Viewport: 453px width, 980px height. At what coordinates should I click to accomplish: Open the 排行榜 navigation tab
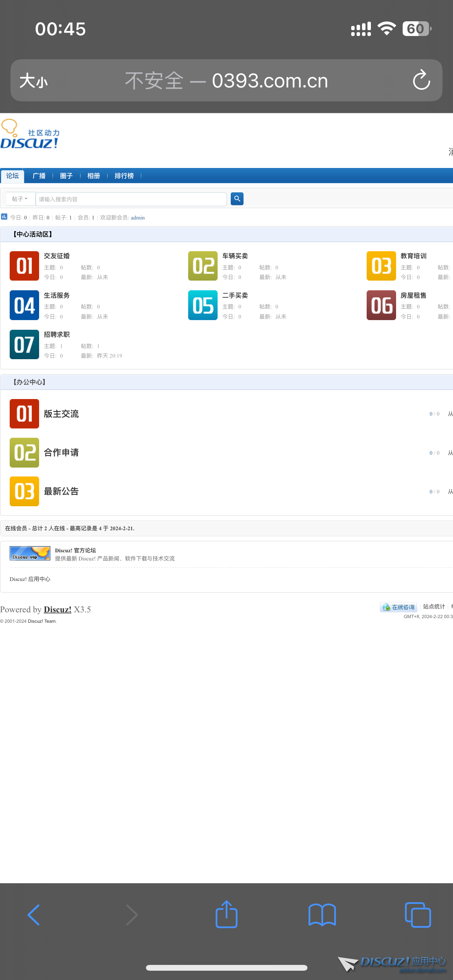[124, 176]
